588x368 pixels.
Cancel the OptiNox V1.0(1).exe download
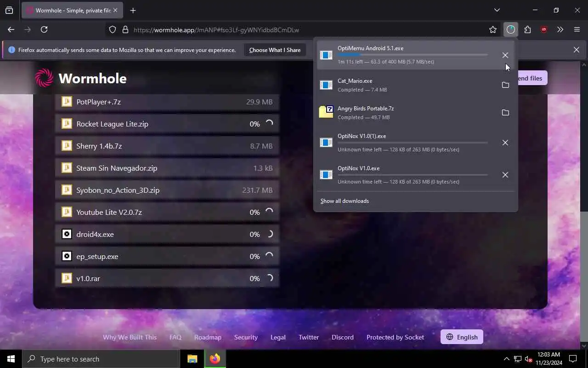tap(505, 143)
